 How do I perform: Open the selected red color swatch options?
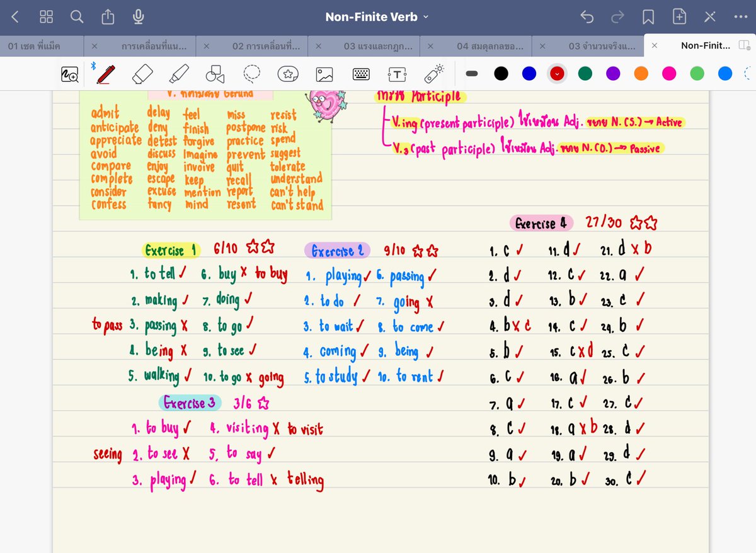[x=557, y=74]
